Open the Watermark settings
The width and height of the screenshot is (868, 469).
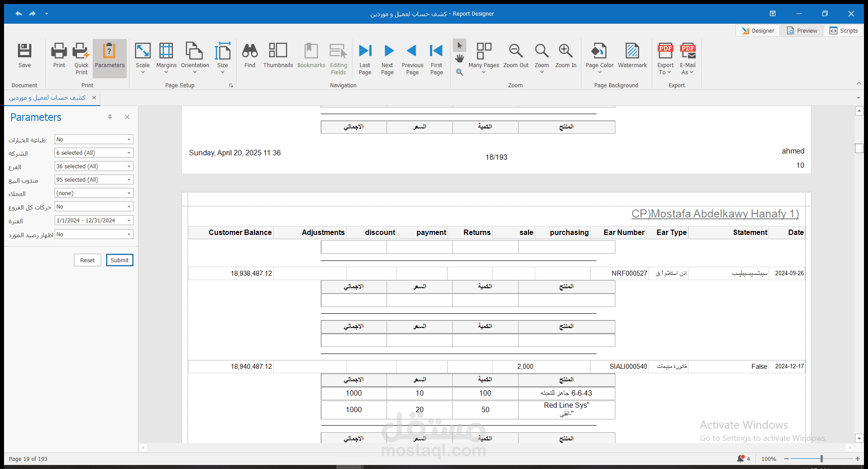coord(632,56)
